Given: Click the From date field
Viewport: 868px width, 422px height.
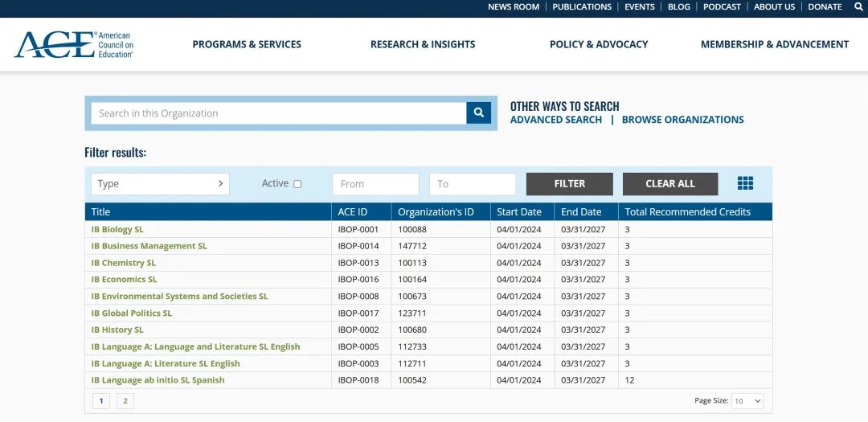Looking at the screenshot, I should coord(375,184).
